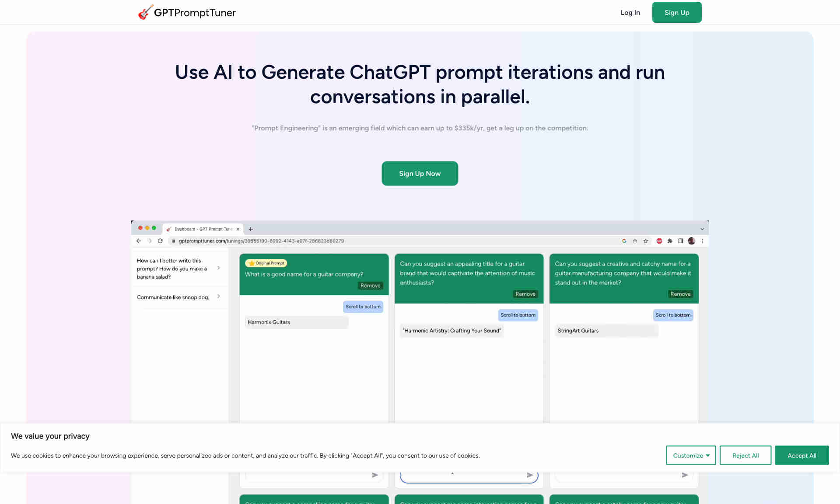Click the 'Sign Up Now' call-to-action button
Viewport: 840px width, 504px height.
420,173
